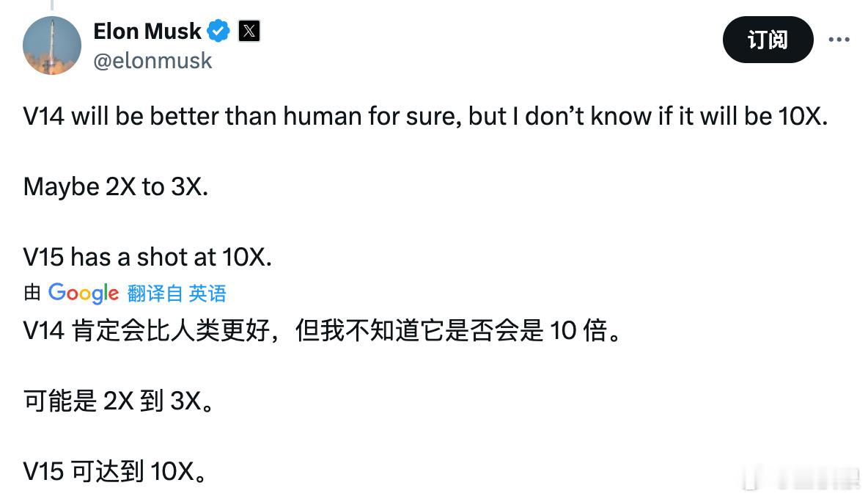Click the Google logo in the translation line

(83, 293)
